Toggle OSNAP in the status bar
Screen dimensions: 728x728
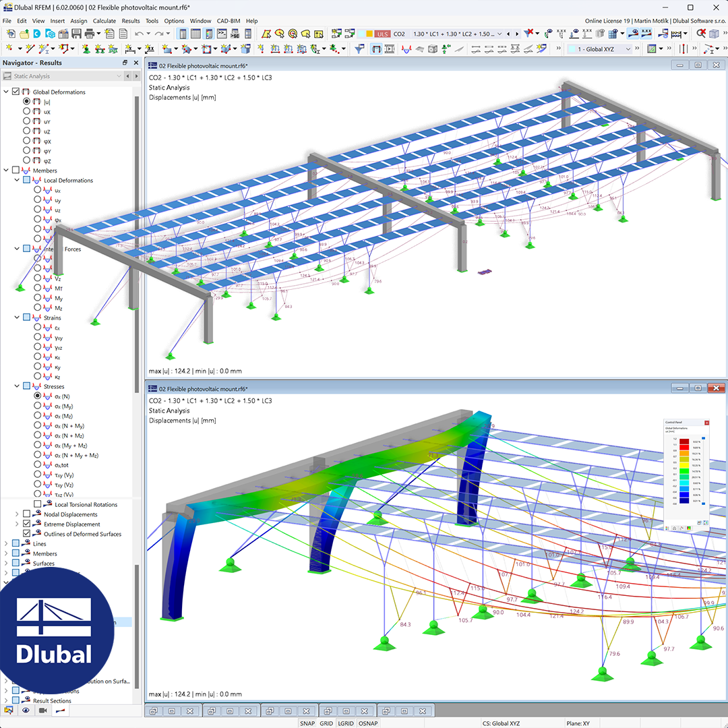click(368, 723)
